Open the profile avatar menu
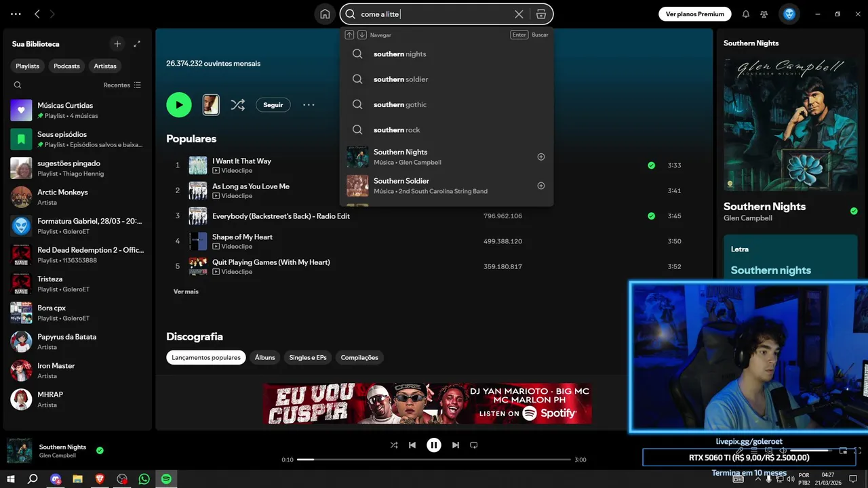 tap(789, 14)
